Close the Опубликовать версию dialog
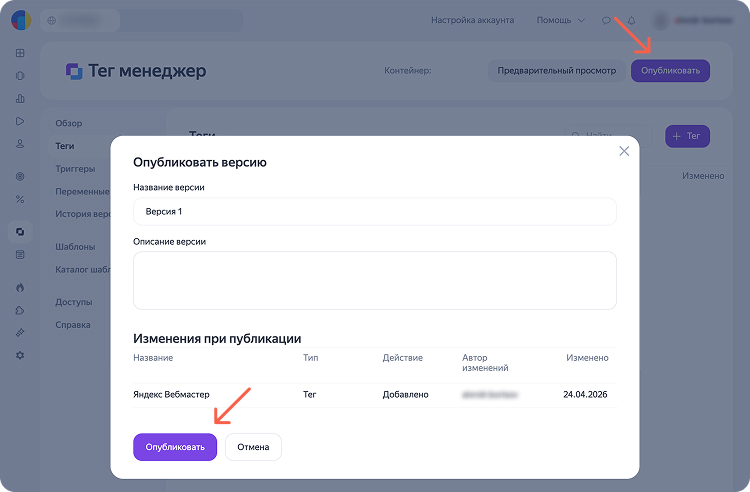 click(x=624, y=151)
